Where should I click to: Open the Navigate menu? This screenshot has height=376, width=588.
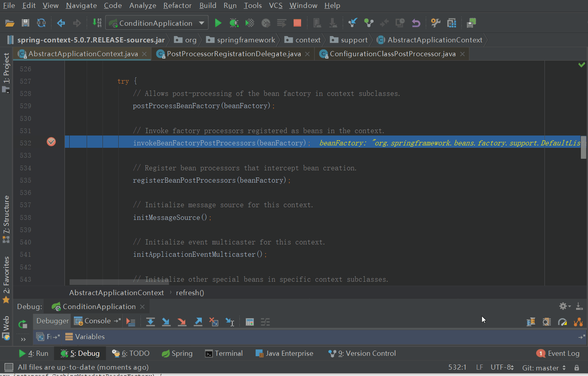82,6
